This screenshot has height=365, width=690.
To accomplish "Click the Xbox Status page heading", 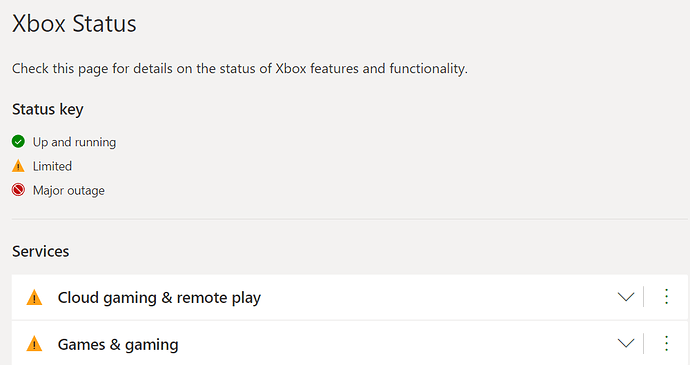I will point(74,23).
